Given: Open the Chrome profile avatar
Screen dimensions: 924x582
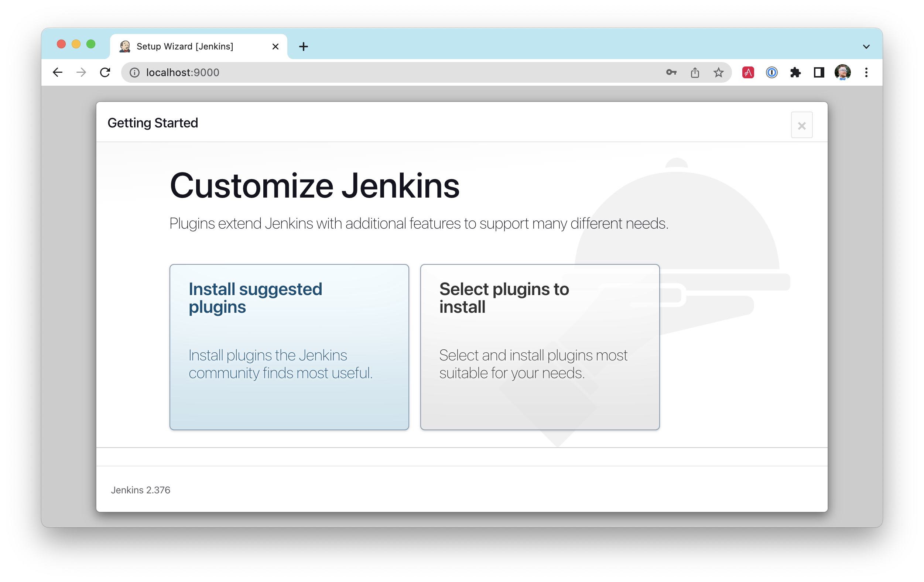Looking at the screenshot, I should pyautogui.click(x=843, y=72).
